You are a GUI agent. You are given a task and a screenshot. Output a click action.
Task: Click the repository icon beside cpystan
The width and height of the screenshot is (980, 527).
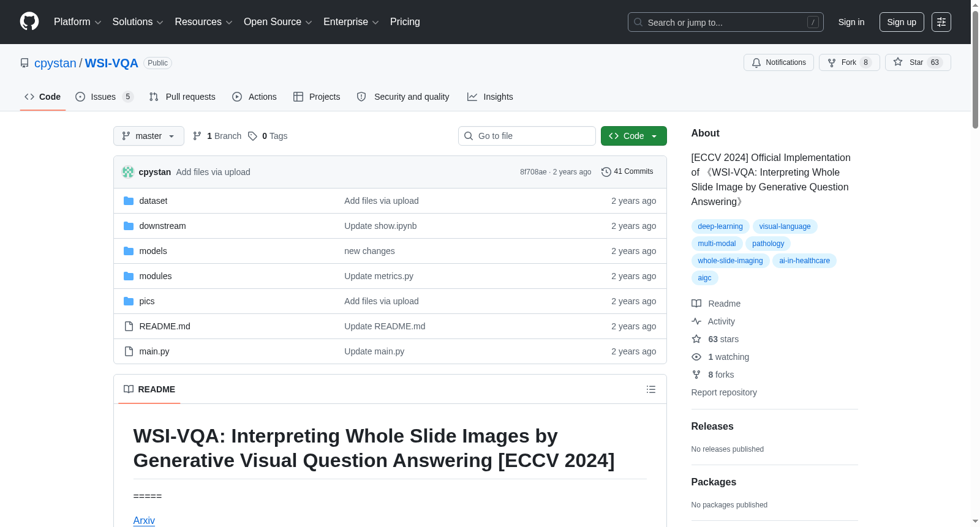(x=24, y=63)
